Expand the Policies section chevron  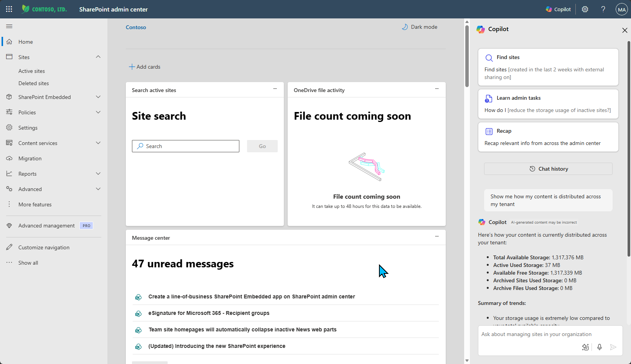pyautogui.click(x=98, y=112)
